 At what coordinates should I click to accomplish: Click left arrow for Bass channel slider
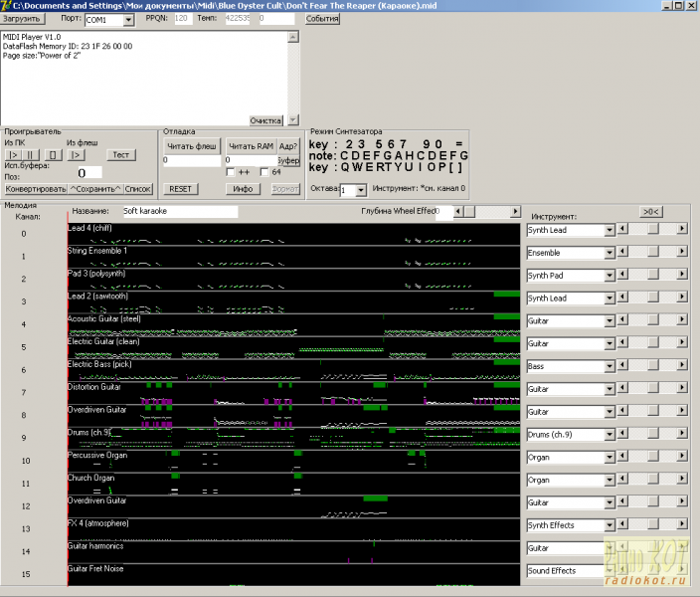[x=622, y=365]
